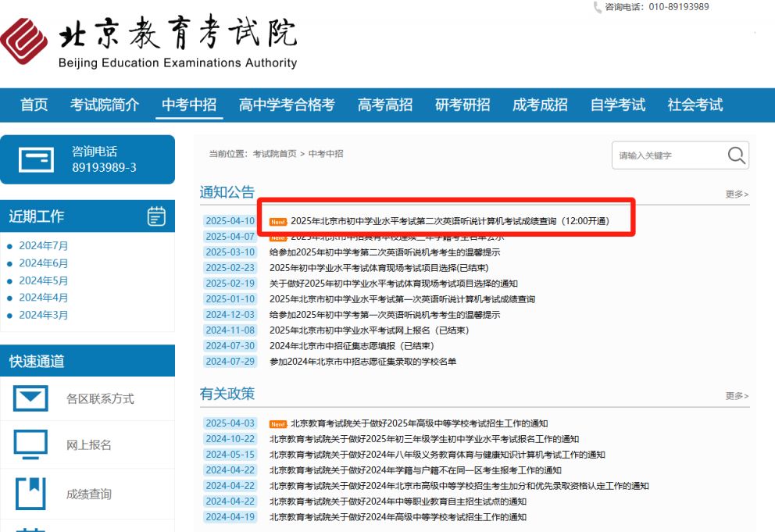Open 2025年初中学业水平考试体育现场考试项目选择(已结束)
The width and height of the screenshot is (775, 532).
[379, 268]
